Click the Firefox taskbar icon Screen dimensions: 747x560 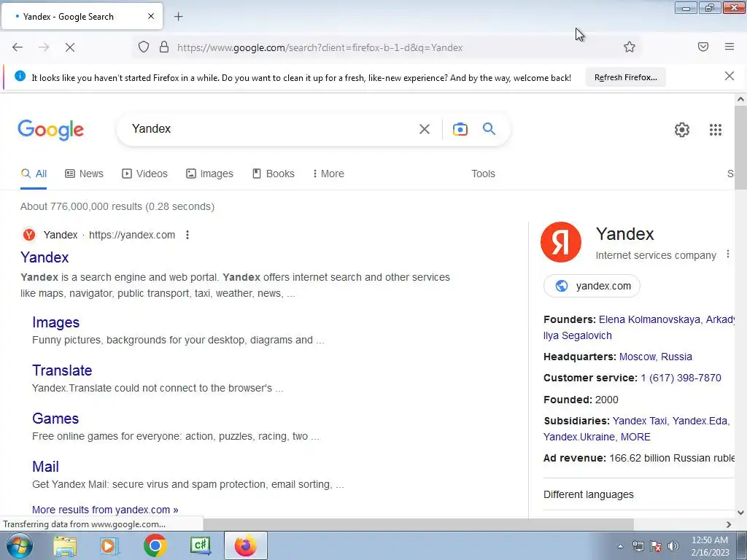246,545
